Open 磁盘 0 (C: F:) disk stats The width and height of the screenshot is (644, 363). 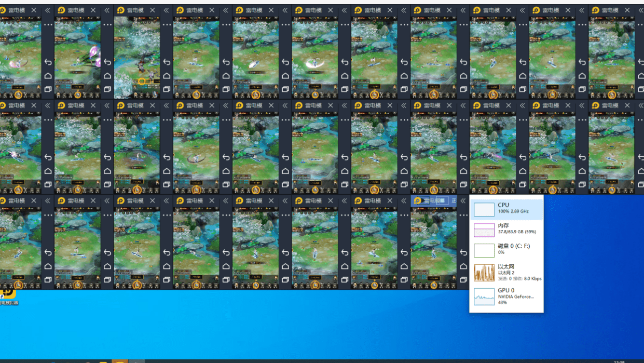tap(506, 249)
